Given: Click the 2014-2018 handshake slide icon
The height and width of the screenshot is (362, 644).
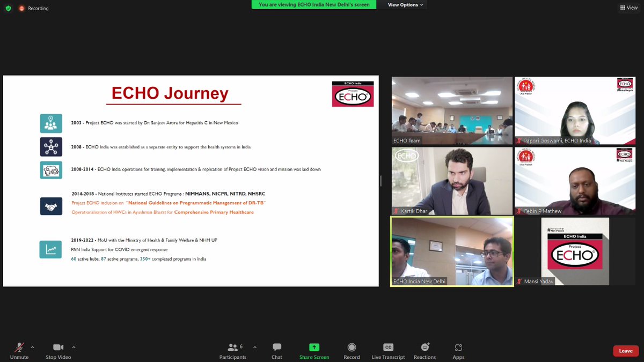Looking at the screenshot, I should (x=51, y=206).
